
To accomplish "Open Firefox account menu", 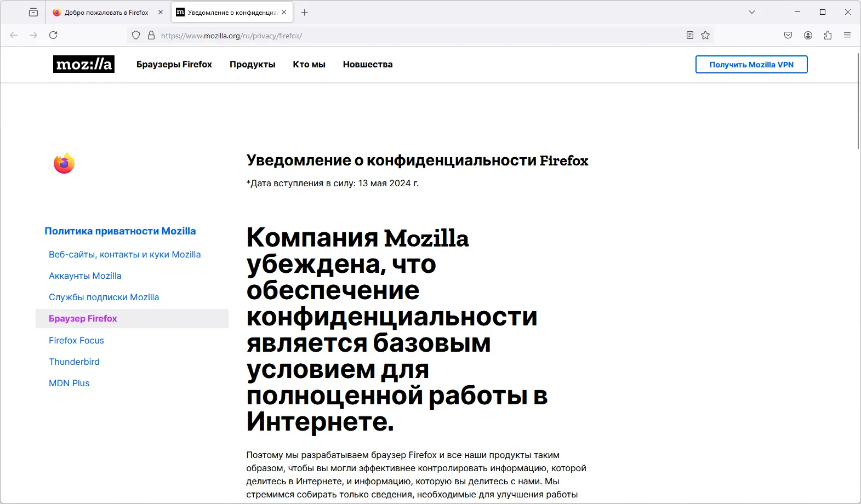I will click(x=808, y=35).
